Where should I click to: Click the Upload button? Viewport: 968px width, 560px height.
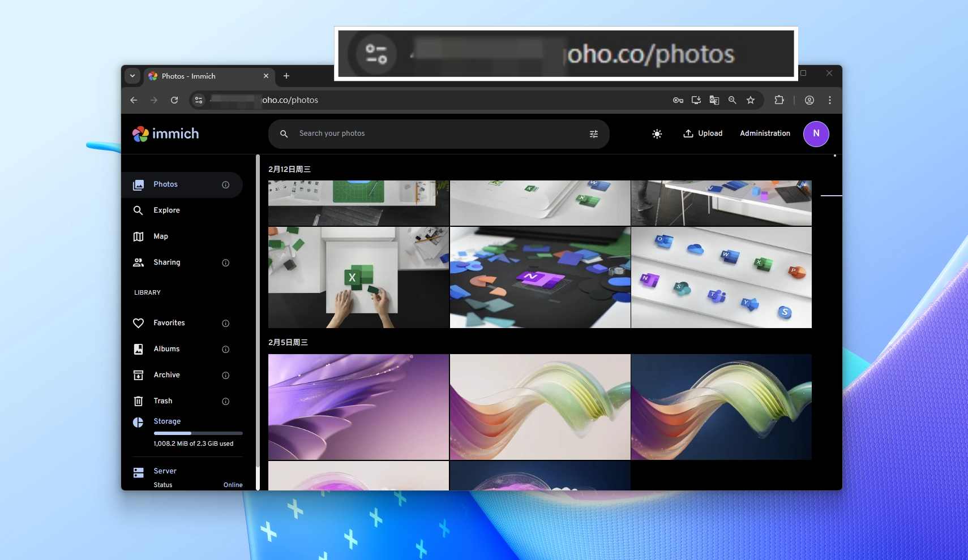pos(703,133)
